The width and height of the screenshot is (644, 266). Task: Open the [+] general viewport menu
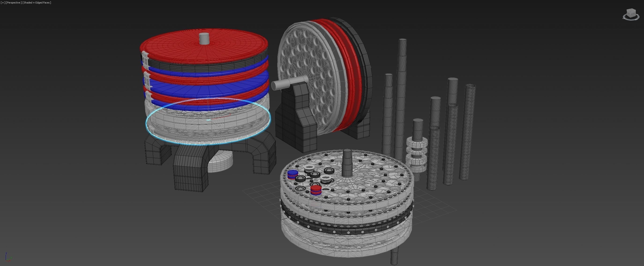[3, 3]
